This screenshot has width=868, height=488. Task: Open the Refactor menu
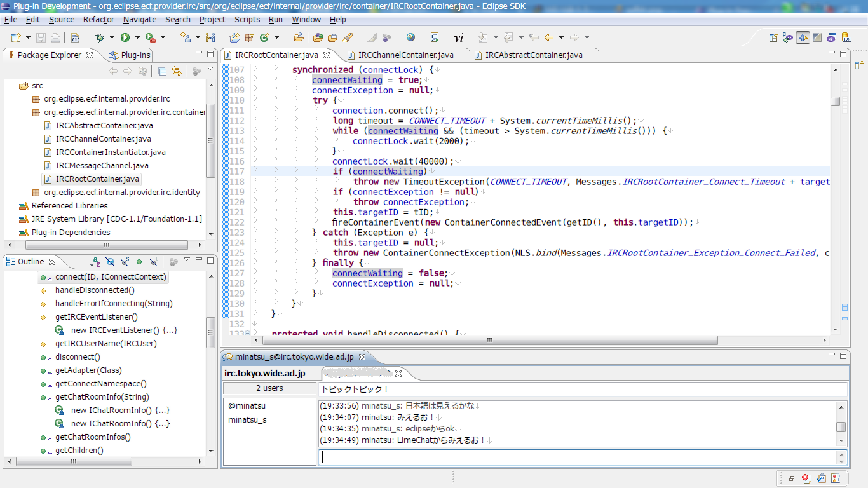pos(98,20)
